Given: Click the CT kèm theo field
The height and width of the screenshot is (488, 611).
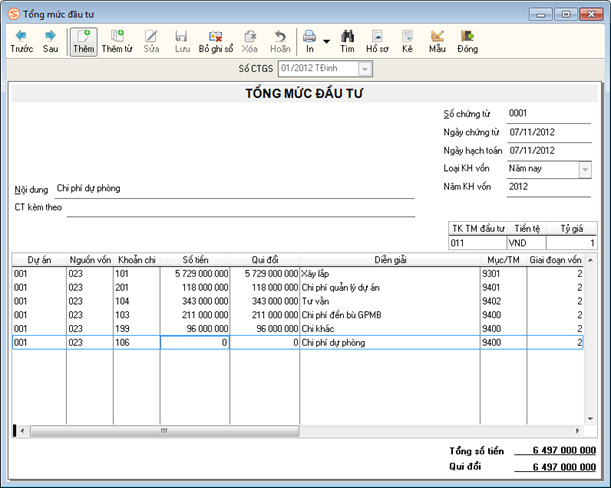Looking at the screenshot, I should tap(241, 207).
